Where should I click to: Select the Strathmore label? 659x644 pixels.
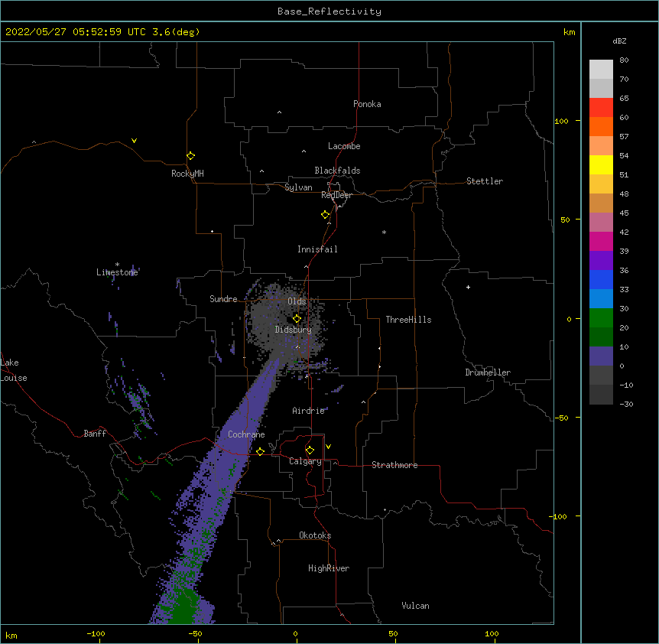(394, 465)
